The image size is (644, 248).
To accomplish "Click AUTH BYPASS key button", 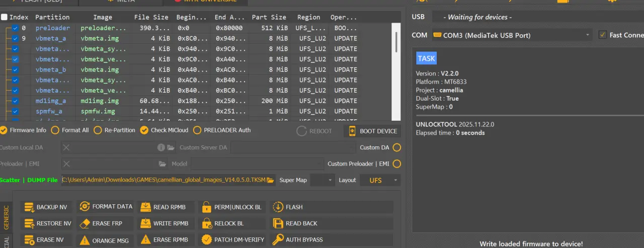I will tap(332, 240).
